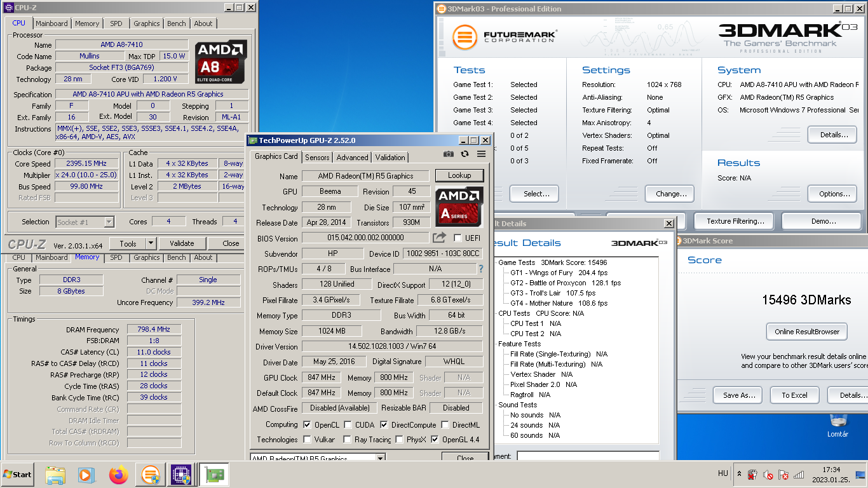Switch to GPU-Z taskbar icon

214,475
